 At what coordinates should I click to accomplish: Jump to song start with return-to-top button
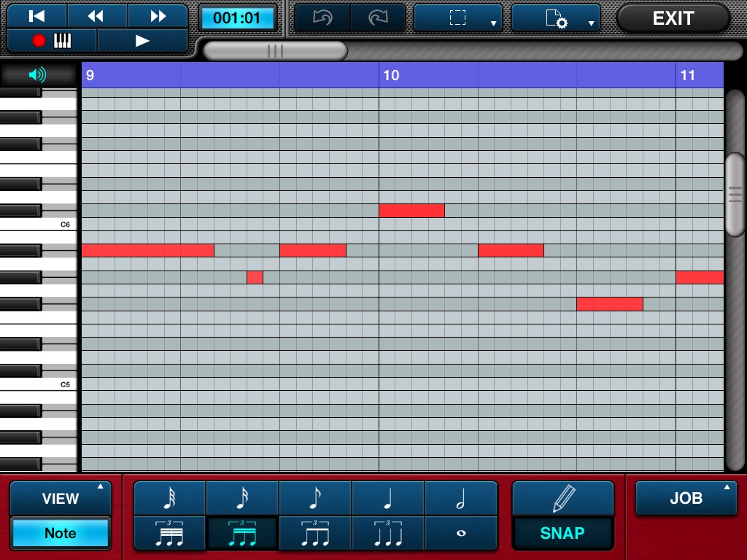(x=36, y=17)
